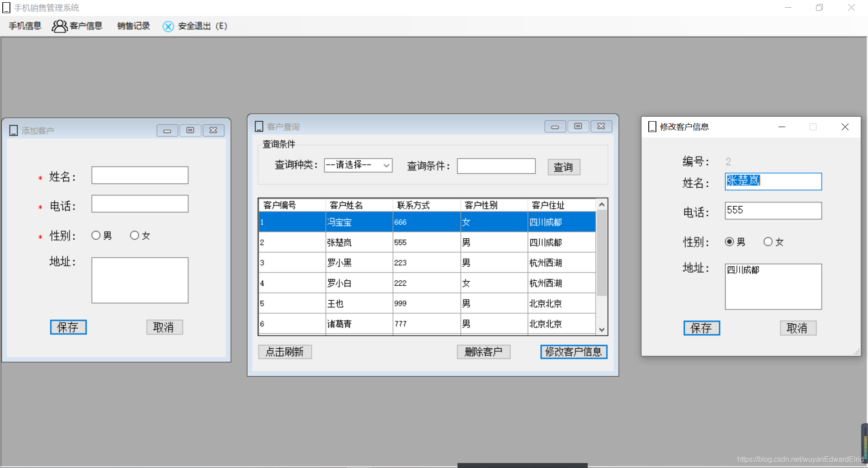Click 保存 in 修改客户信息 dialog
The width and height of the screenshot is (868, 468).
pyautogui.click(x=702, y=328)
